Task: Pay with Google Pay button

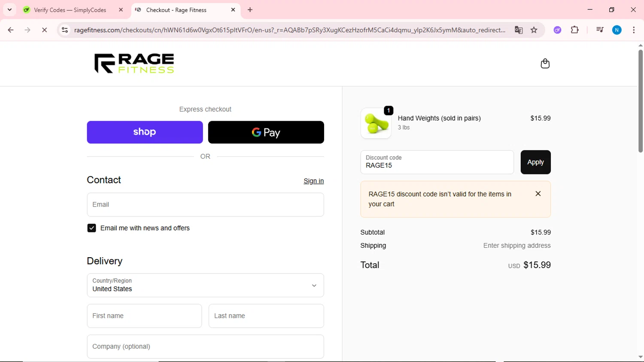Action: (266, 132)
